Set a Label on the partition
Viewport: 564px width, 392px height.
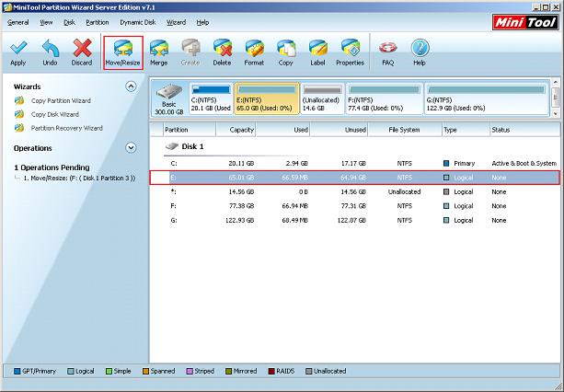coord(317,52)
